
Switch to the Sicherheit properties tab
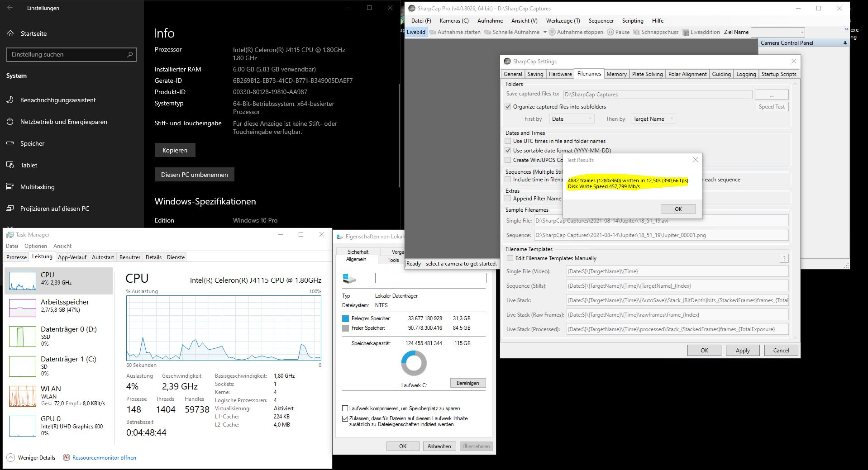358,252
